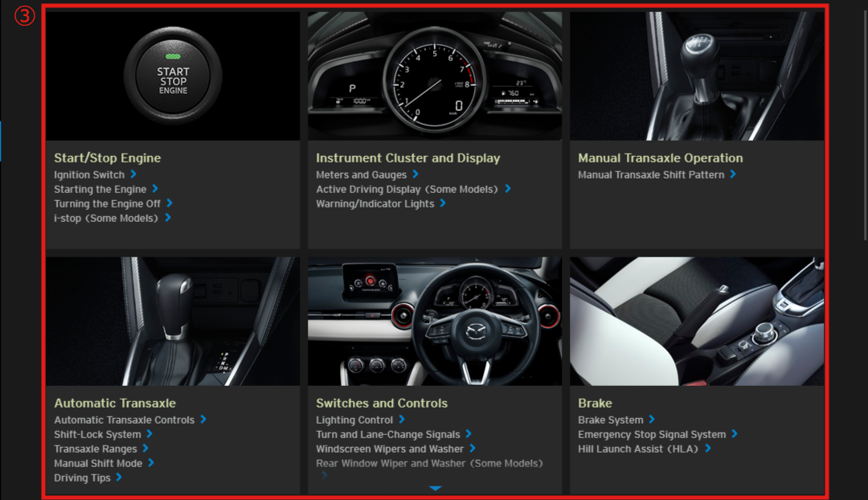Expand Switches and Controls list with down arrow
This screenshot has width=868, height=500.
pyautogui.click(x=435, y=488)
